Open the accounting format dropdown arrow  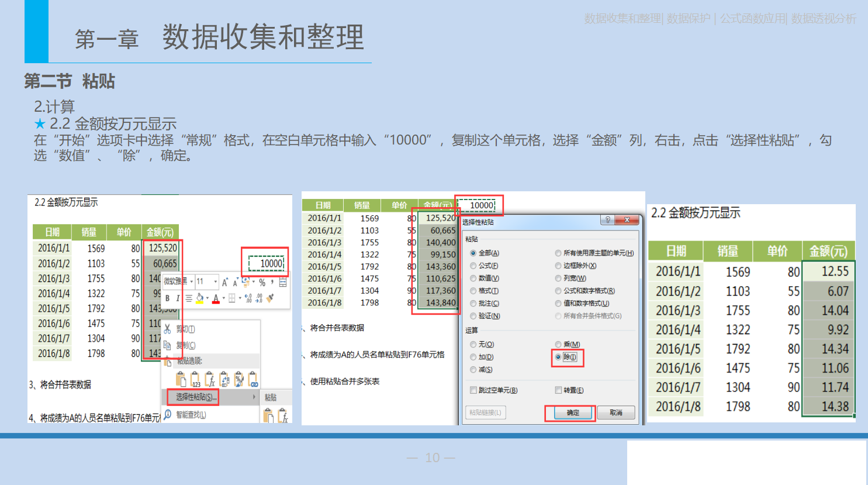254,282
